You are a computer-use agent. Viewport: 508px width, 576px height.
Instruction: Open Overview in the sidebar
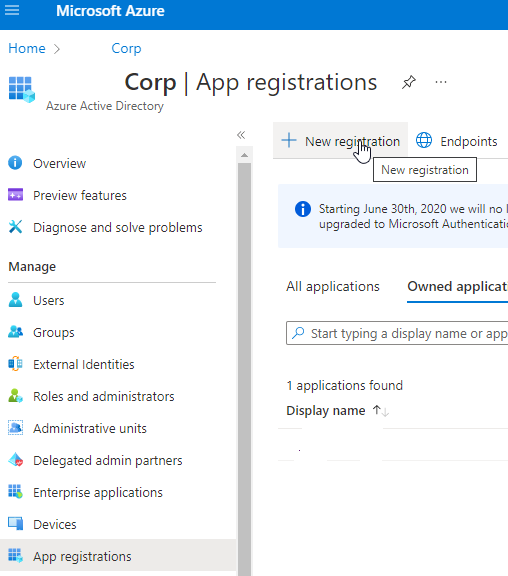[x=60, y=164]
